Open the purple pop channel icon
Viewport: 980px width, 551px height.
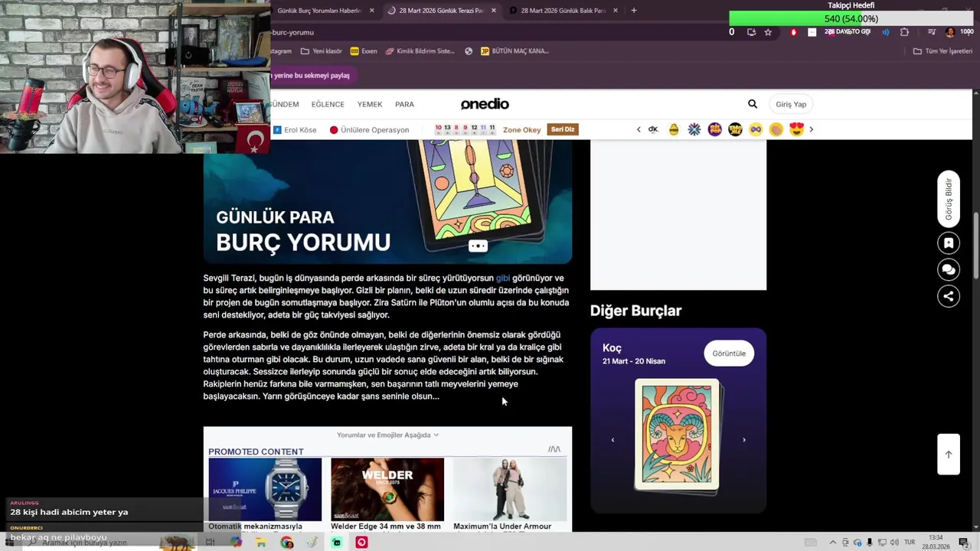click(x=715, y=129)
